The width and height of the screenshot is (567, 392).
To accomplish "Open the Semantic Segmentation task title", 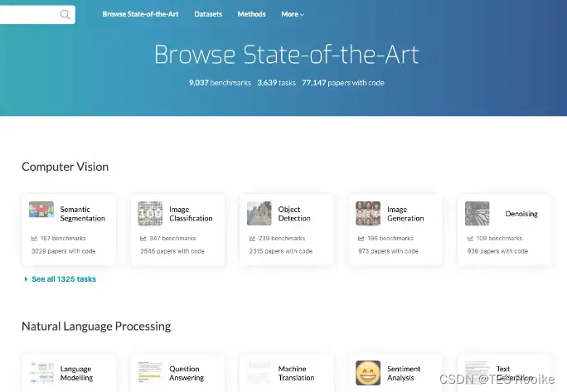I will tap(82, 214).
